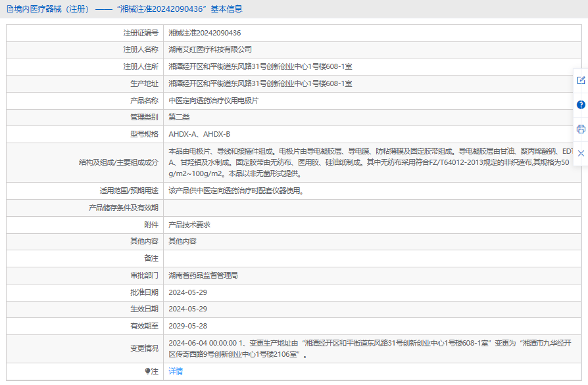Screen dimensions: 588x385
Task: Click the 有效期至 row label
Action: (x=144, y=326)
